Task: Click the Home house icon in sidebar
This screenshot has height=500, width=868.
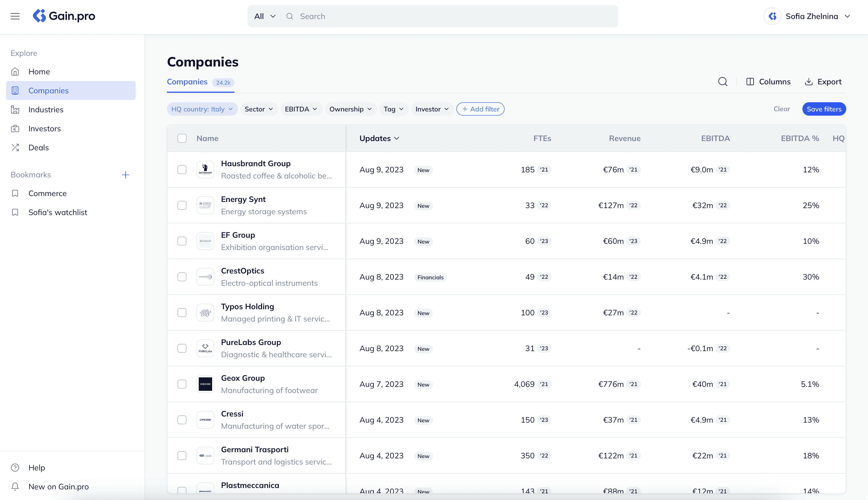Action: (x=15, y=72)
